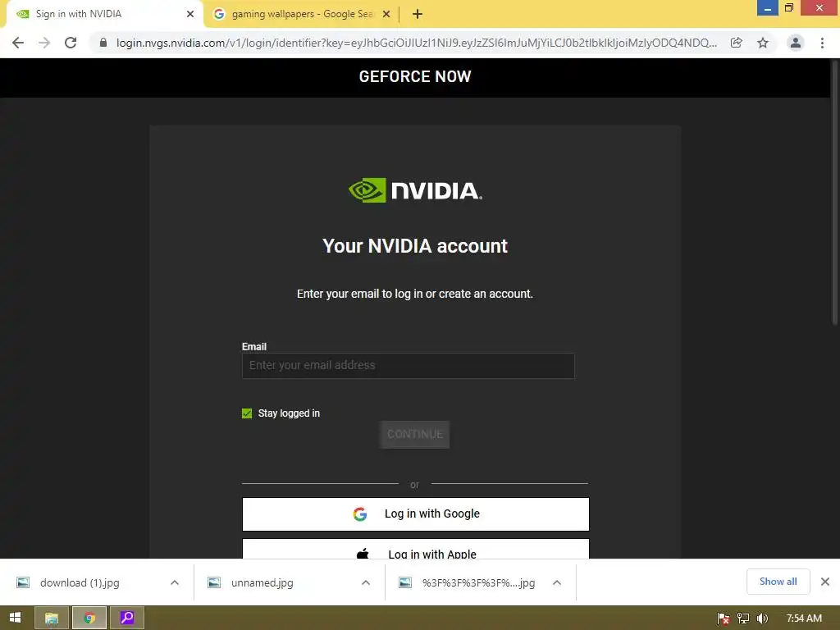Open the Chrome three-dot menu

[822, 43]
